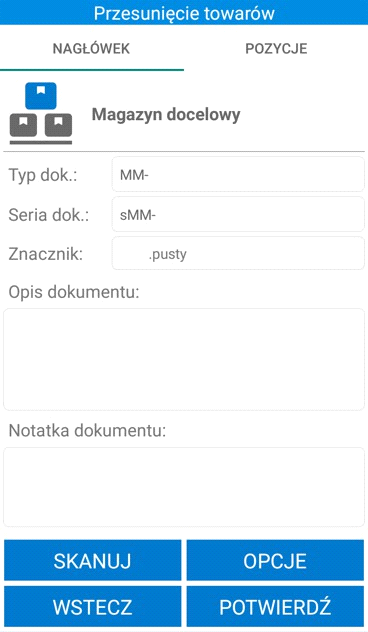Open the POZYCJE tab
This screenshot has height=632, width=368.
(x=276, y=48)
